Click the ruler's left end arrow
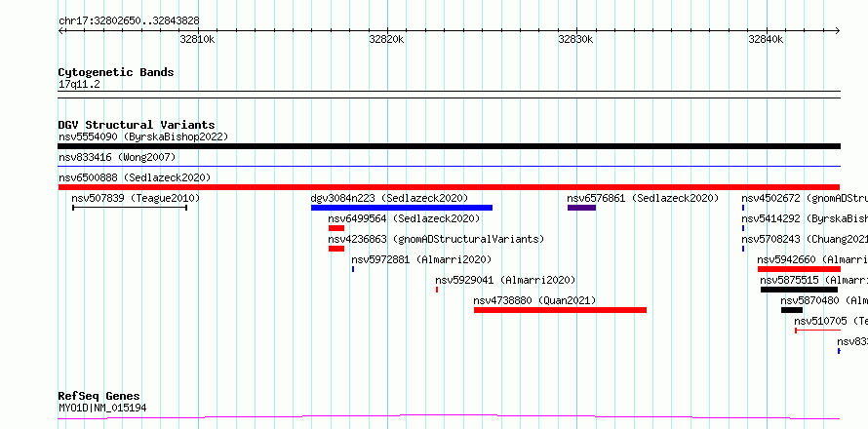The height and width of the screenshot is (429, 868). 60,30
